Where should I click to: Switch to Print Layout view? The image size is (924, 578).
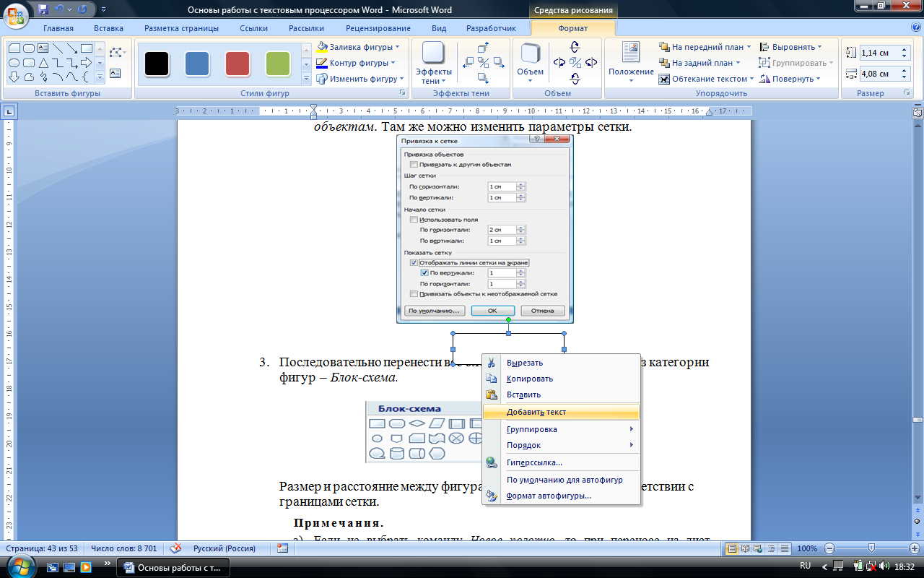pyautogui.click(x=733, y=548)
